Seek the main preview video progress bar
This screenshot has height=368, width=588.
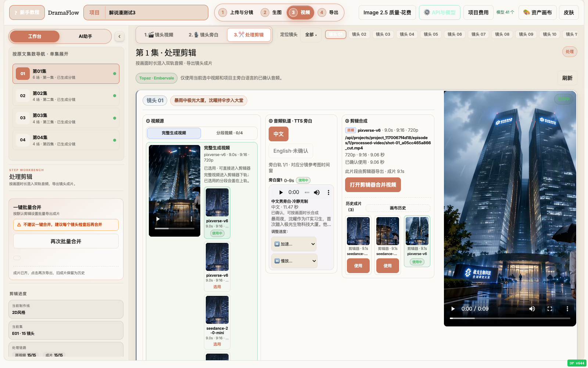tap(510, 318)
